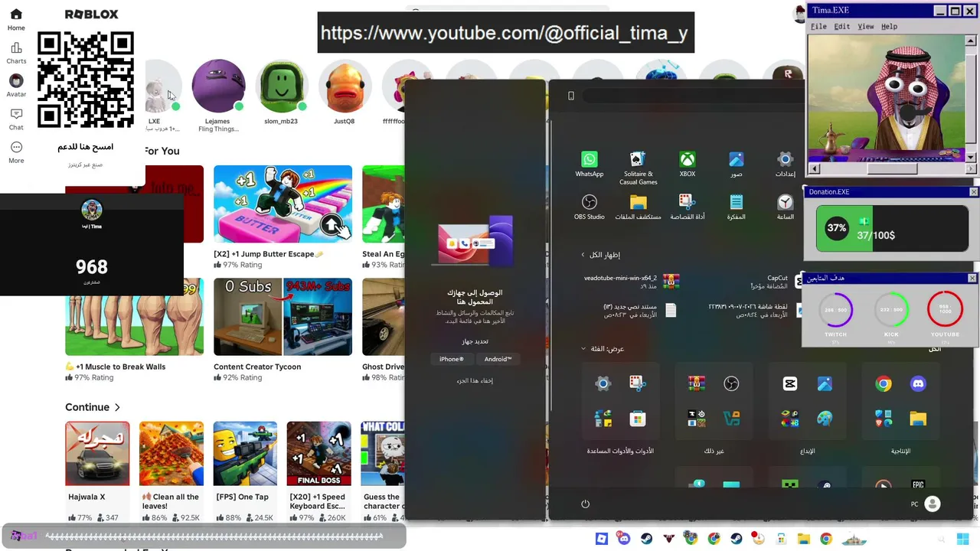Expand Show all (إظهار الكل) pinned apps

pyautogui.click(x=600, y=255)
